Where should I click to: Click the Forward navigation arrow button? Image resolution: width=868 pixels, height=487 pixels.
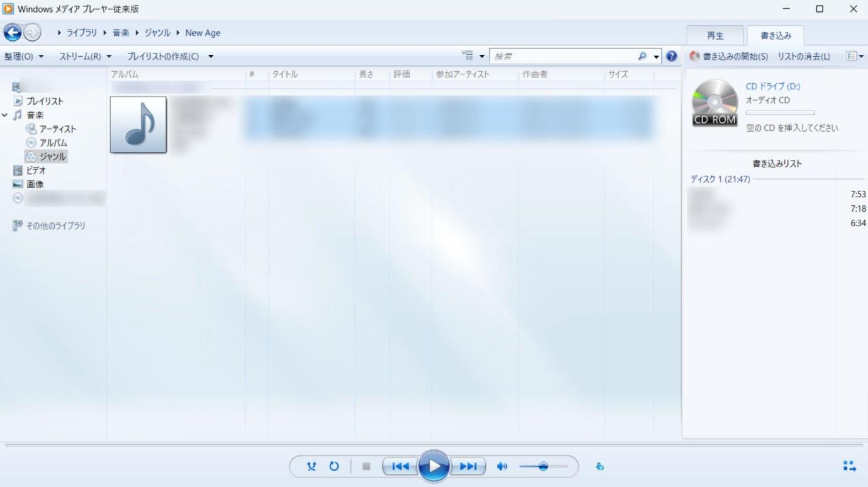pyautogui.click(x=32, y=33)
